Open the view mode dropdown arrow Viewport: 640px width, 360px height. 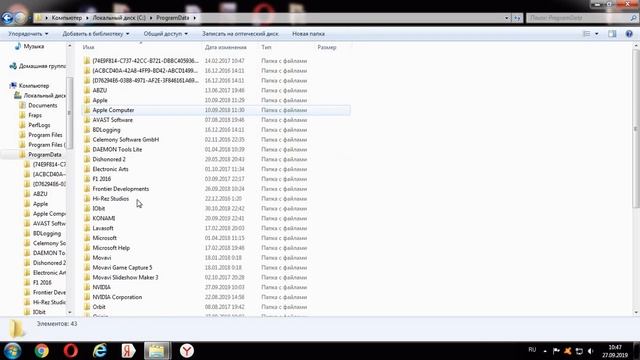pos(596,34)
